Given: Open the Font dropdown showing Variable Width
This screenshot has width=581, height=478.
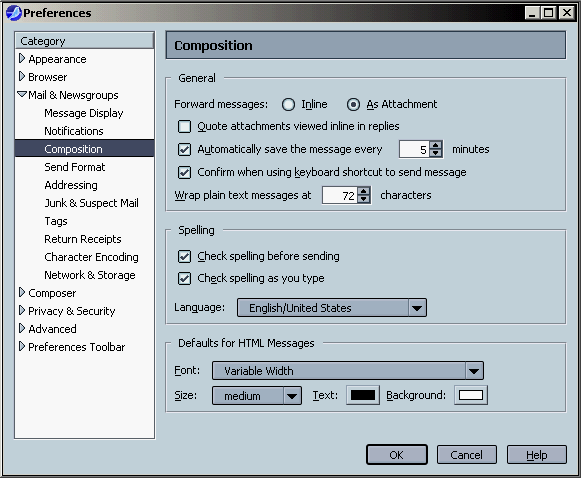Looking at the screenshot, I should [348, 371].
